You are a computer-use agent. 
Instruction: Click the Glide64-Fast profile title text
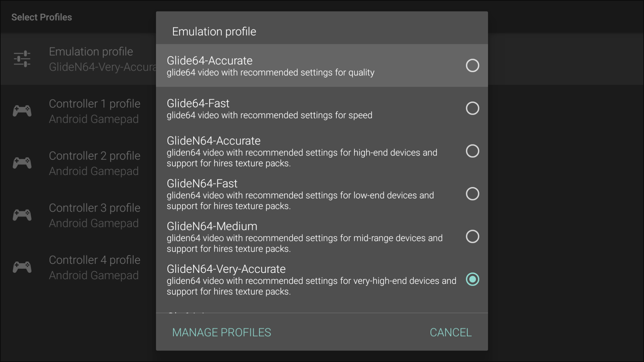pyautogui.click(x=198, y=103)
